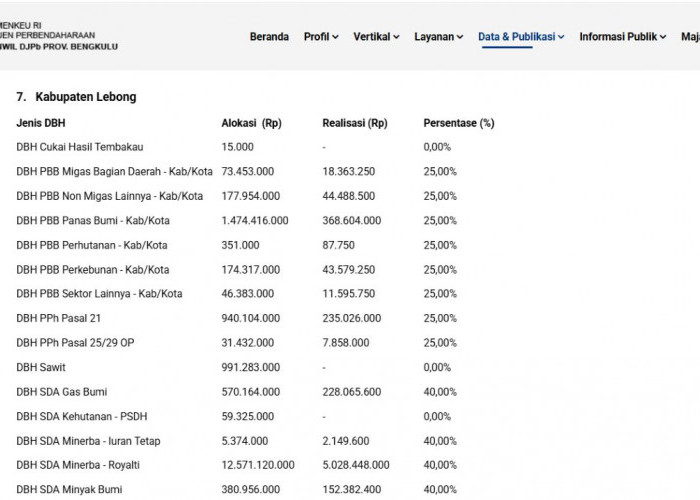This screenshot has height=500, width=700.
Task: Click the DBH PPh Pasal 21 row label
Action: (58, 318)
